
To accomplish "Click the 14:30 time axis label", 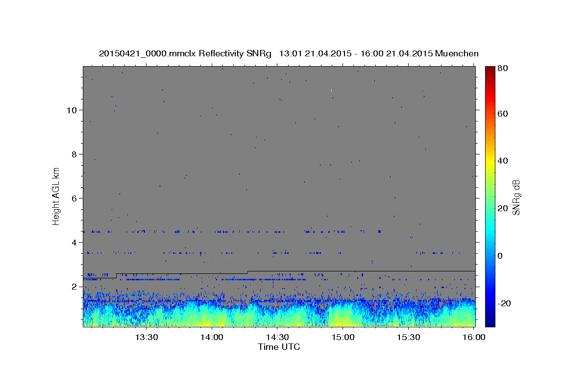I will click(278, 337).
